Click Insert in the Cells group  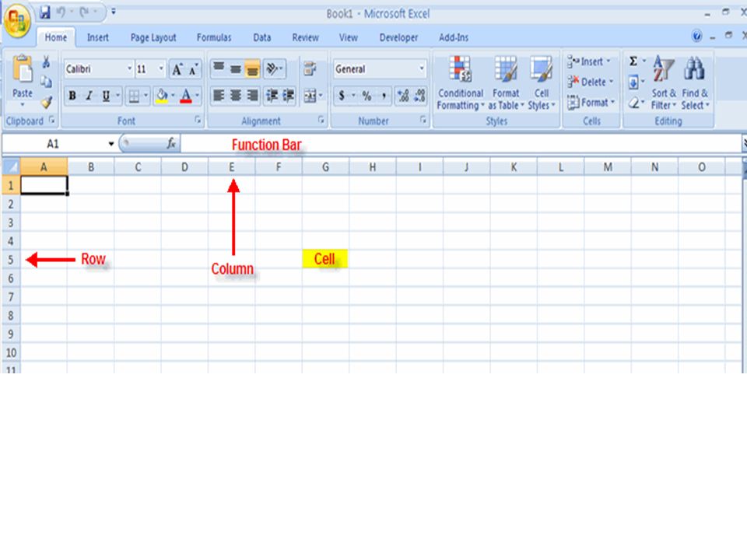(589, 62)
